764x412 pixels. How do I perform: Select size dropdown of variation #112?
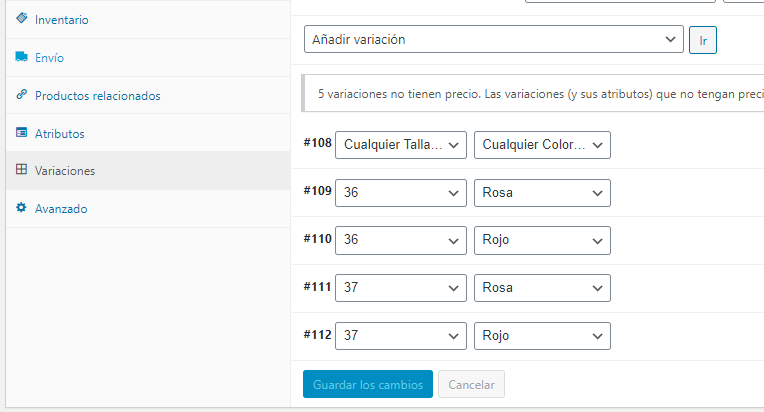click(x=401, y=336)
